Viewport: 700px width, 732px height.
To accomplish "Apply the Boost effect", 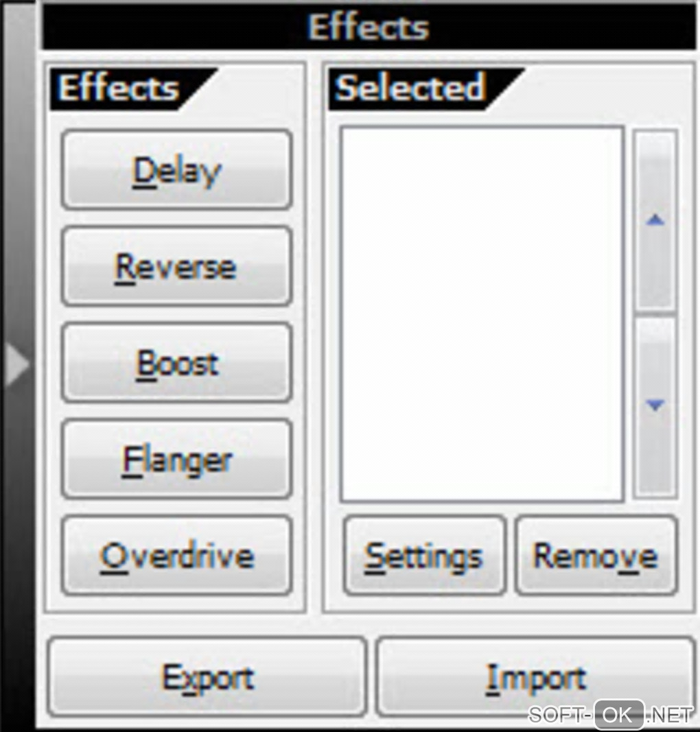I will point(177,363).
